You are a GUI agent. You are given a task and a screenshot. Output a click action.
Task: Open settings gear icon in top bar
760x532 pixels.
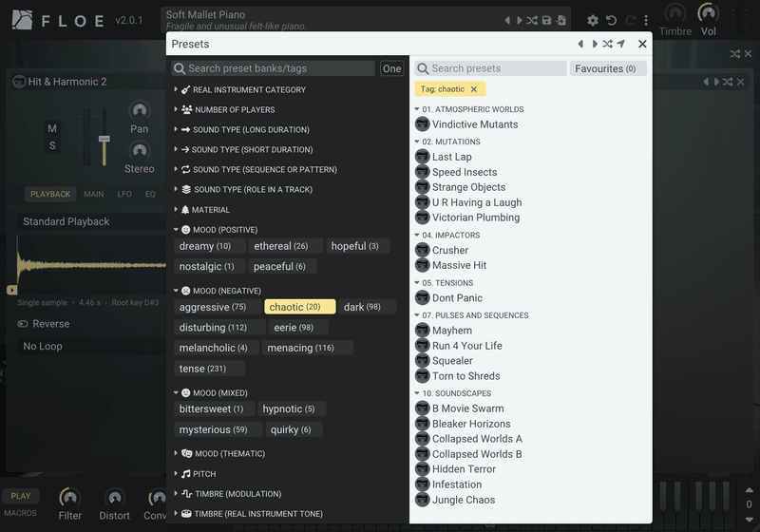[x=592, y=20]
